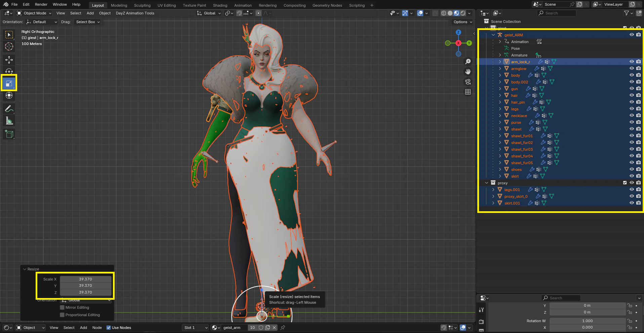Viewport: 644px width, 333px height.
Task: Activate the Transform tool
Action: [9, 96]
